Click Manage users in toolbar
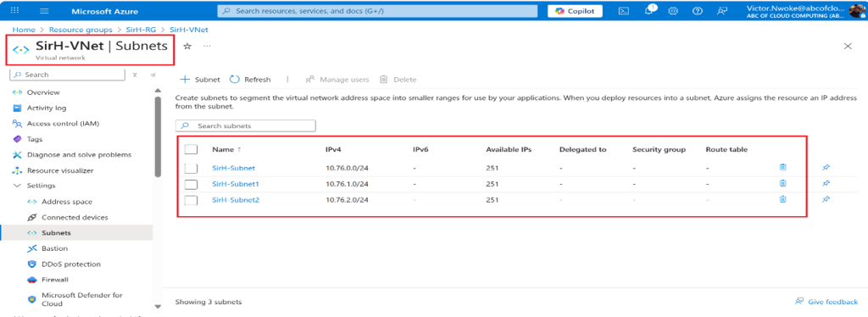 click(x=337, y=80)
